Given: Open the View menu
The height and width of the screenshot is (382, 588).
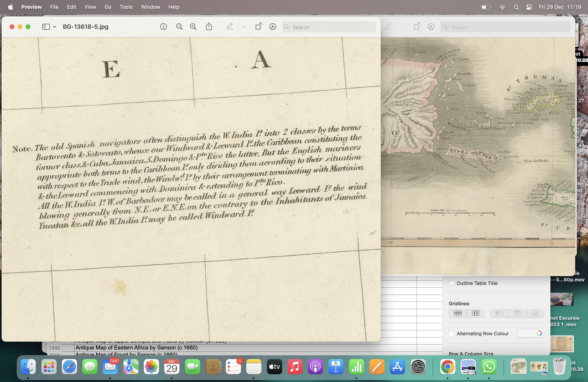Looking at the screenshot, I should [90, 7].
